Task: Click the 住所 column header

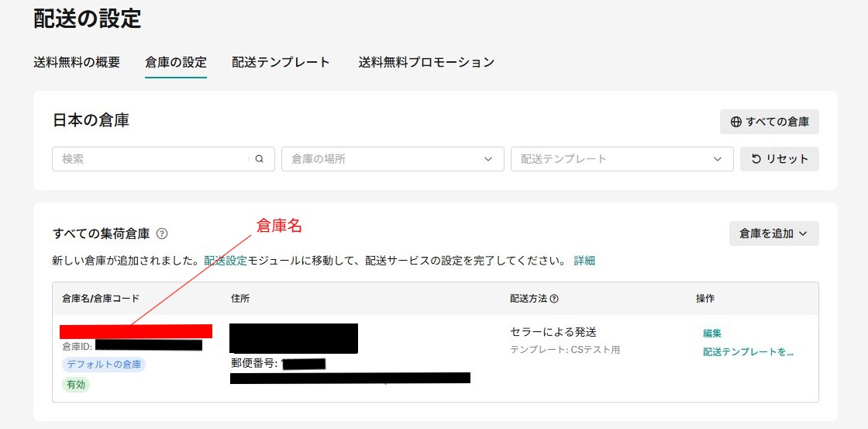Action: click(240, 298)
